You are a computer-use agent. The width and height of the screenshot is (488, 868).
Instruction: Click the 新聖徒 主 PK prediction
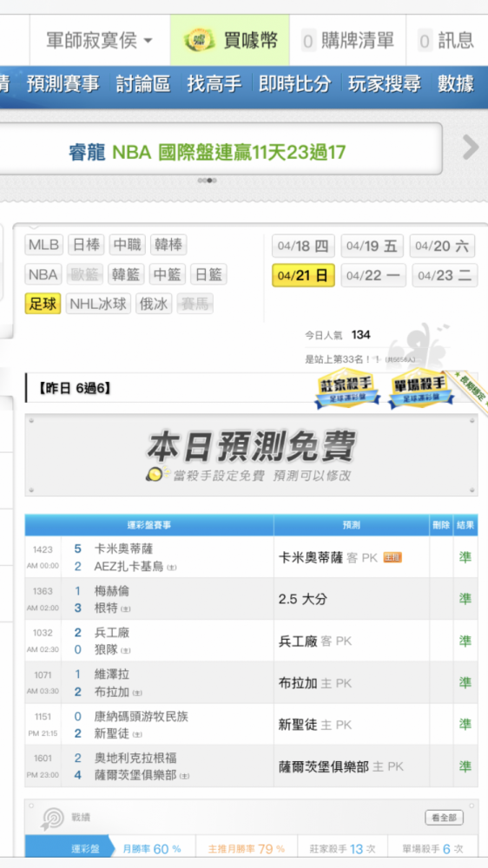314,725
